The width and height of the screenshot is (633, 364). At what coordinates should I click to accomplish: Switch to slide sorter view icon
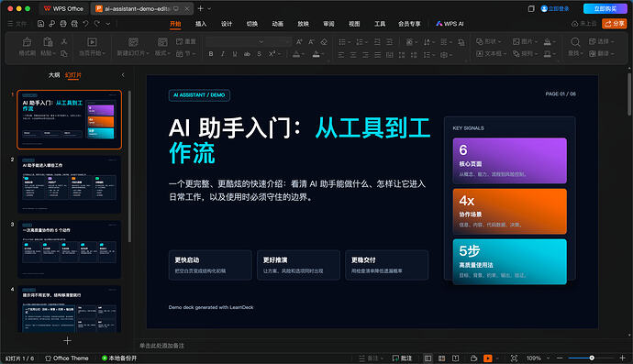(441, 358)
